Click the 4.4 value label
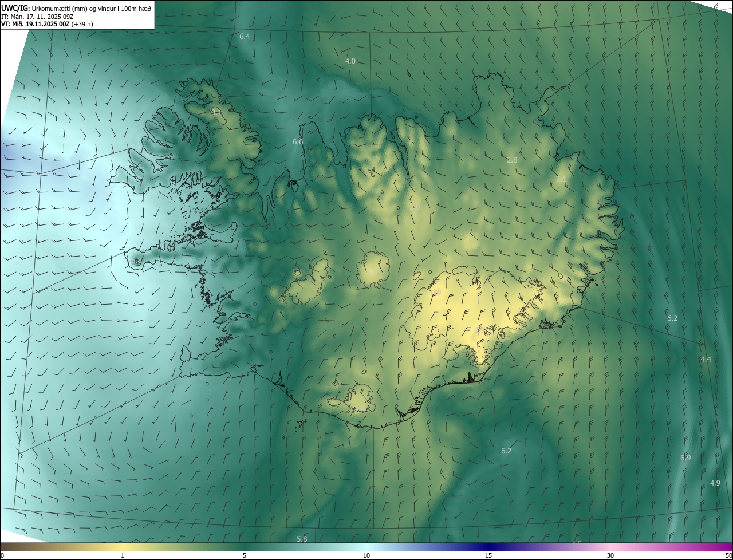The height and width of the screenshot is (560, 733). (x=706, y=359)
